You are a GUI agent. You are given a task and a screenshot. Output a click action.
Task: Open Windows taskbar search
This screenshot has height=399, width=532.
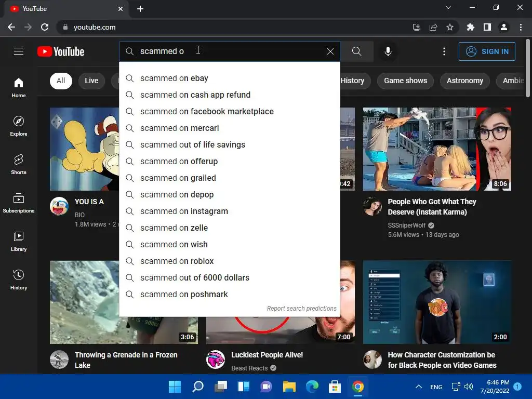click(198, 387)
